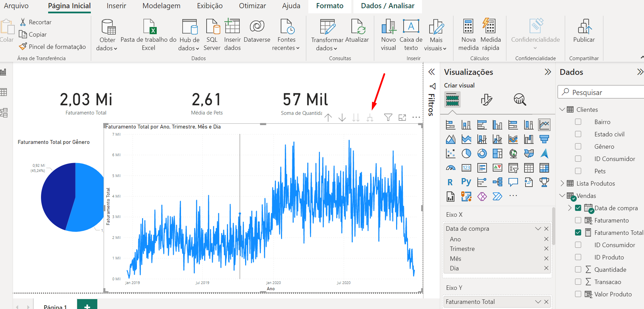
Task: Collapse the Vendas table
Action: (562, 196)
